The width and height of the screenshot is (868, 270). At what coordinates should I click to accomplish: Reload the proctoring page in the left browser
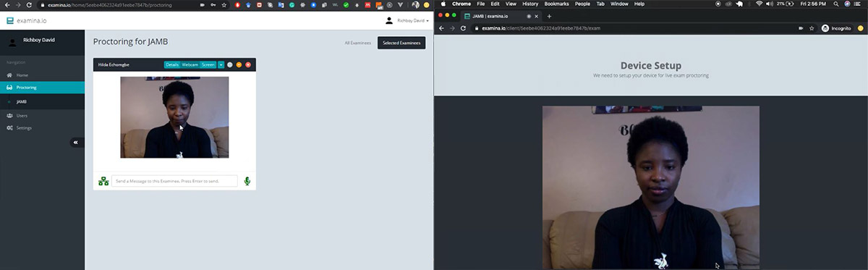tap(30, 5)
